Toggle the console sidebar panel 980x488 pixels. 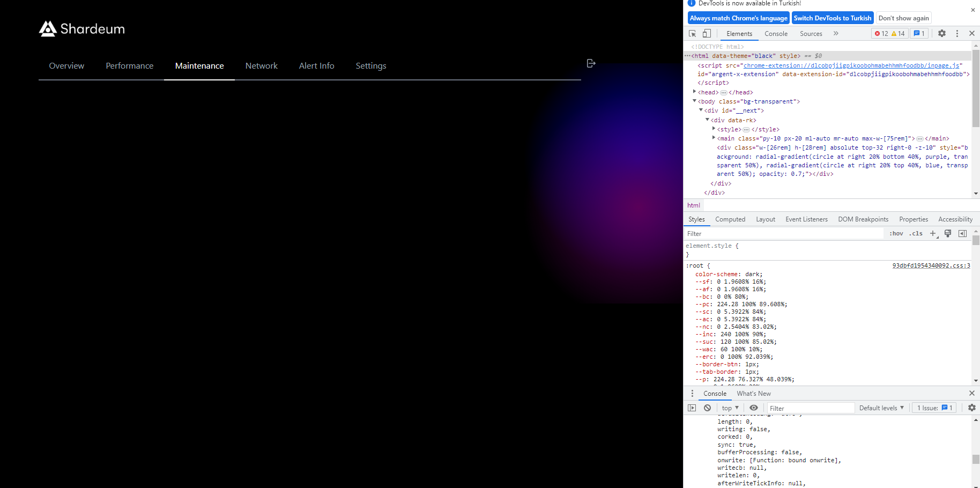692,408
